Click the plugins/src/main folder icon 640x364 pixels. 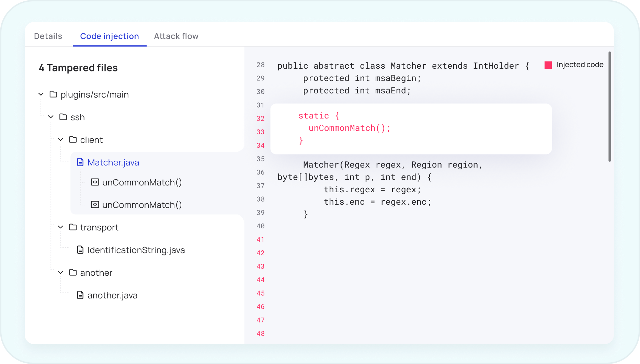53,94
